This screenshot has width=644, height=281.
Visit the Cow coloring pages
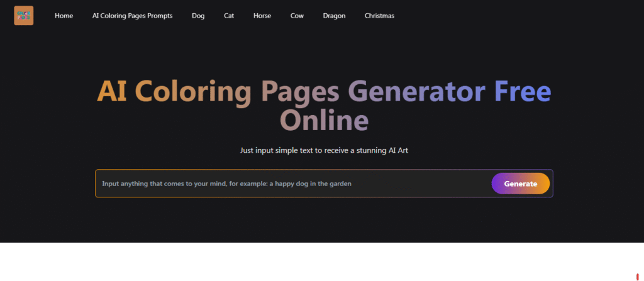(297, 16)
